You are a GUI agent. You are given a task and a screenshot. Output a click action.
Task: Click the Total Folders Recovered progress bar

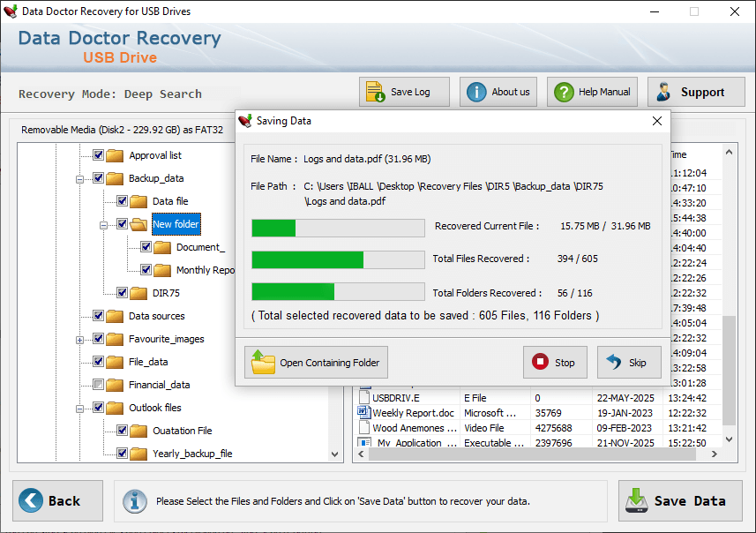[338, 291]
